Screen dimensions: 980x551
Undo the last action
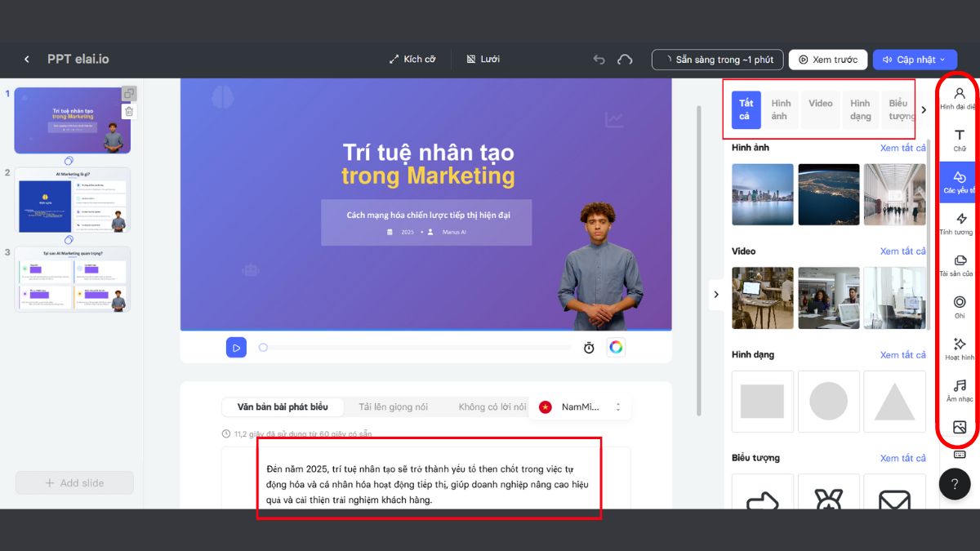pos(599,60)
